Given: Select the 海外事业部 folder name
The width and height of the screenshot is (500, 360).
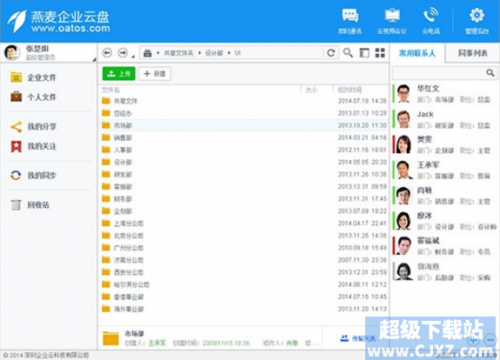Looking at the screenshot, I should click(129, 309).
